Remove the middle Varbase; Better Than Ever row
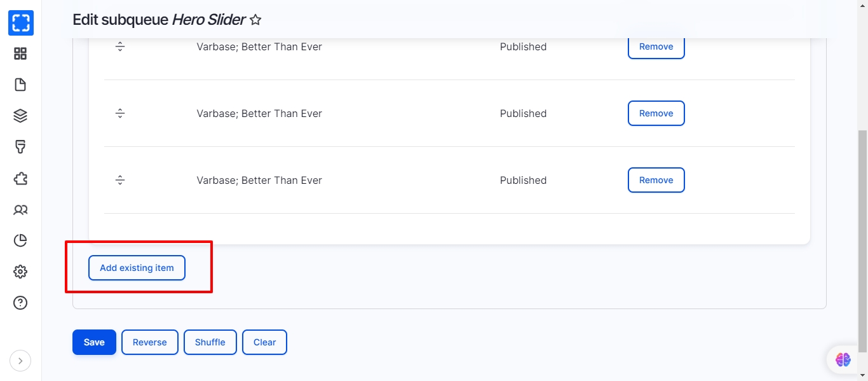Image resolution: width=868 pixels, height=381 pixels. tap(656, 113)
